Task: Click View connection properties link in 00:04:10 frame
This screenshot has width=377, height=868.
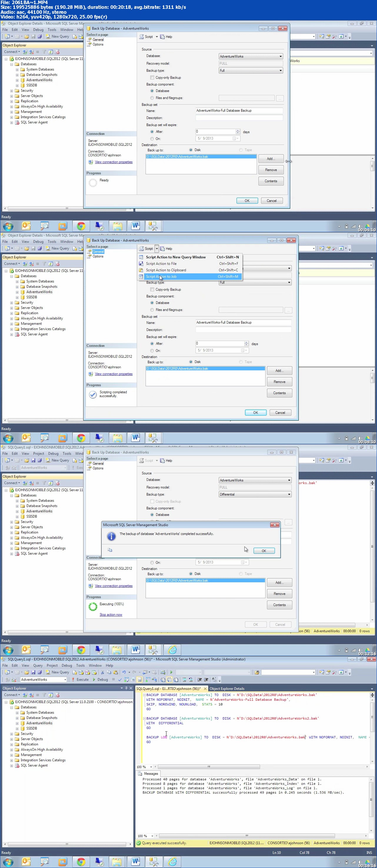Action: 114,162
